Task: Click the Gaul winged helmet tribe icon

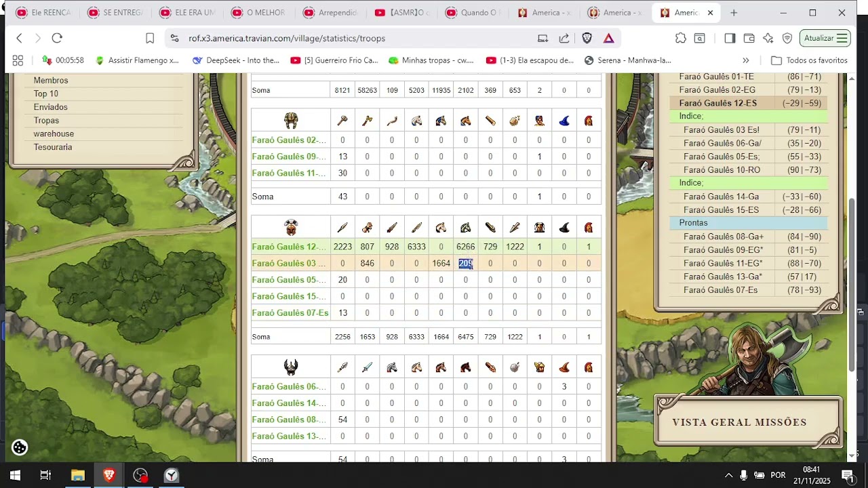Action: [291, 367]
